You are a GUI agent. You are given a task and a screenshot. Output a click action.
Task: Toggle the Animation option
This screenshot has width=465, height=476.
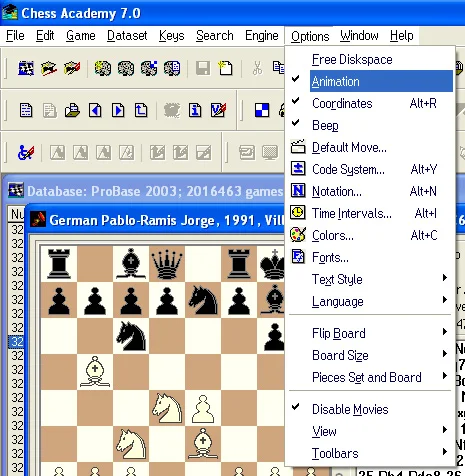[x=370, y=81]
